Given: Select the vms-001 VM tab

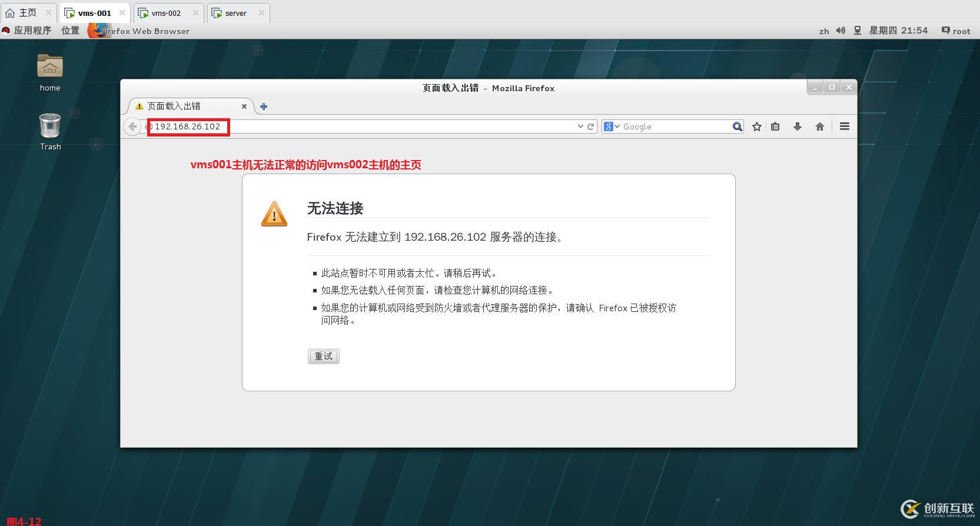Looking at the screenshot, I should click(94, 13).
